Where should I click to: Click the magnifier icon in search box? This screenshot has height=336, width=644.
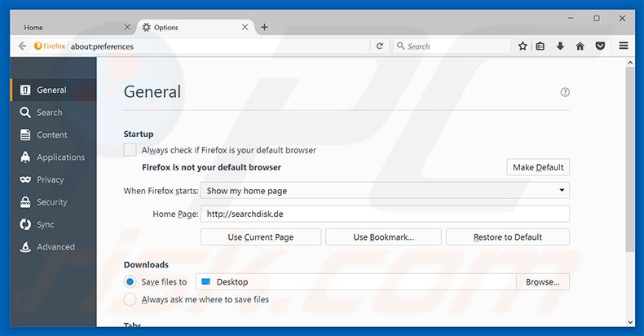400,46
